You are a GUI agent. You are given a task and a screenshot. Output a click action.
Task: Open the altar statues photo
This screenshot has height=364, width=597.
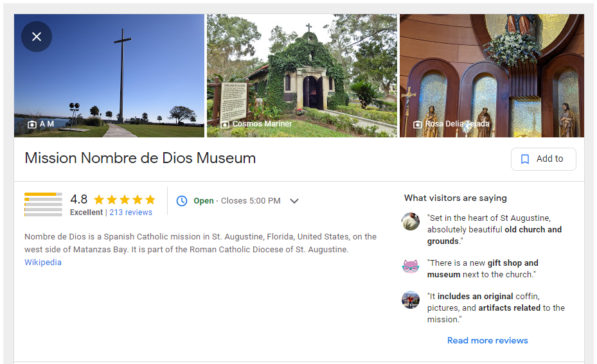[x=492, y=76]
